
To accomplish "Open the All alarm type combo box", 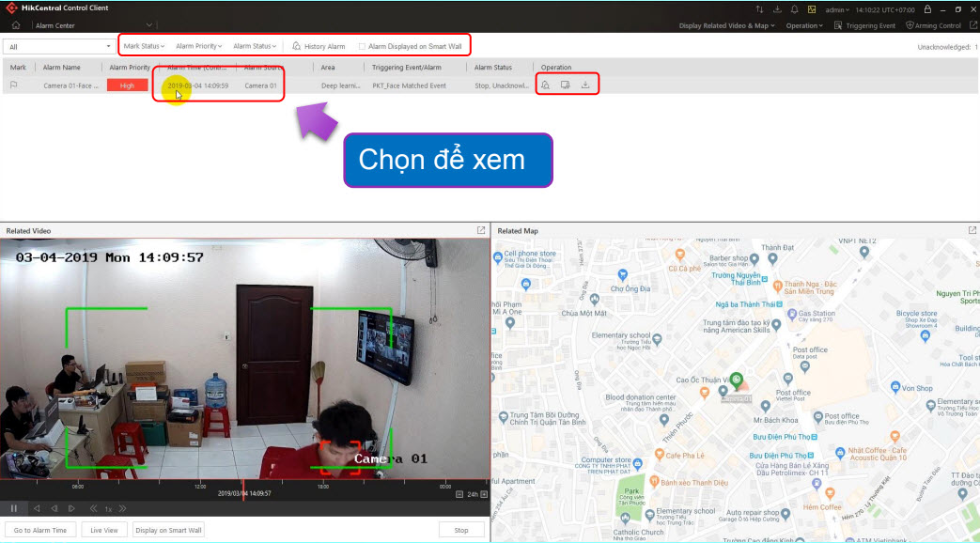I will point(58,46).
